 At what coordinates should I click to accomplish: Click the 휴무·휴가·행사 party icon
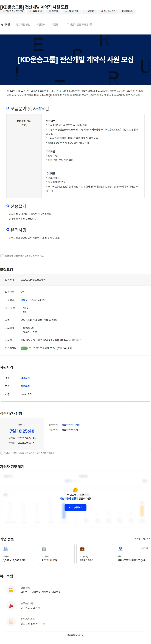[11, 605]
